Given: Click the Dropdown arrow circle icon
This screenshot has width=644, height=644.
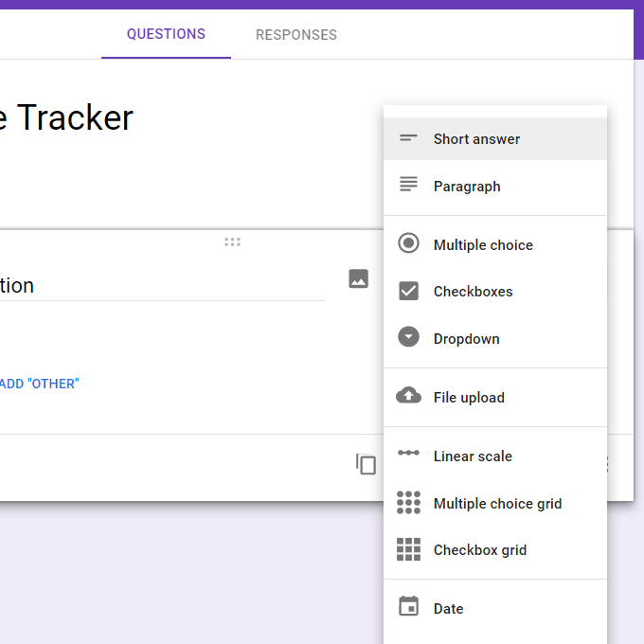Looking at the screenshot, I should (408, 338).
